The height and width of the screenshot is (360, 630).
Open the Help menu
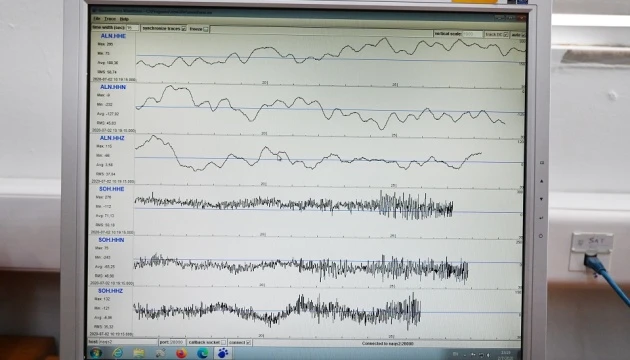124,19
